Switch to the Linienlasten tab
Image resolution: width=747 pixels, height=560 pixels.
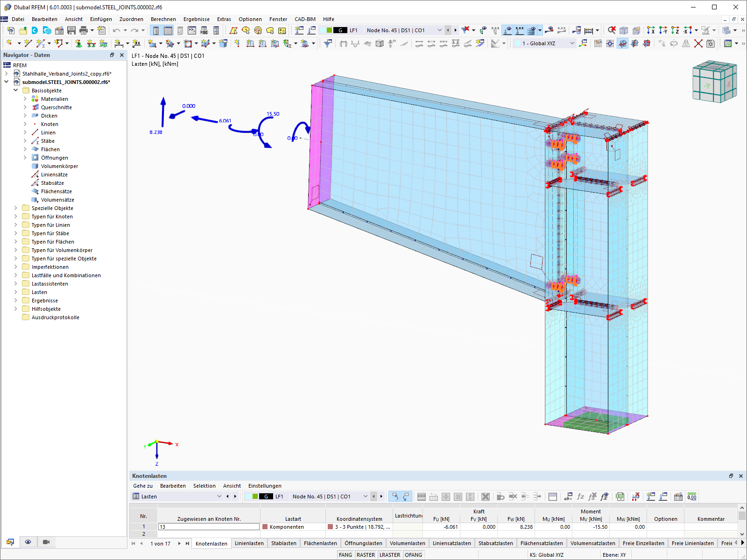pos(249,543)
